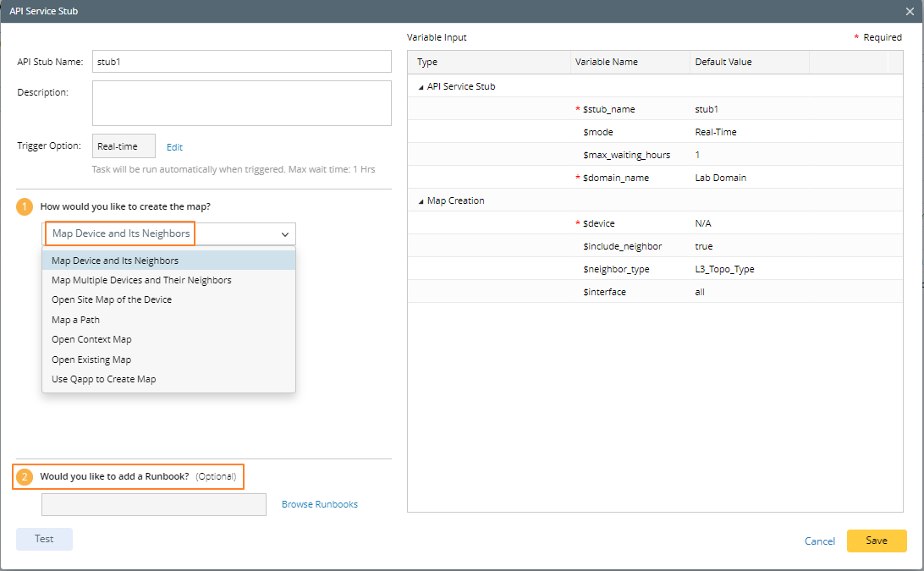Collapse the API Service Stub tree group

click(x=421, y=86)
